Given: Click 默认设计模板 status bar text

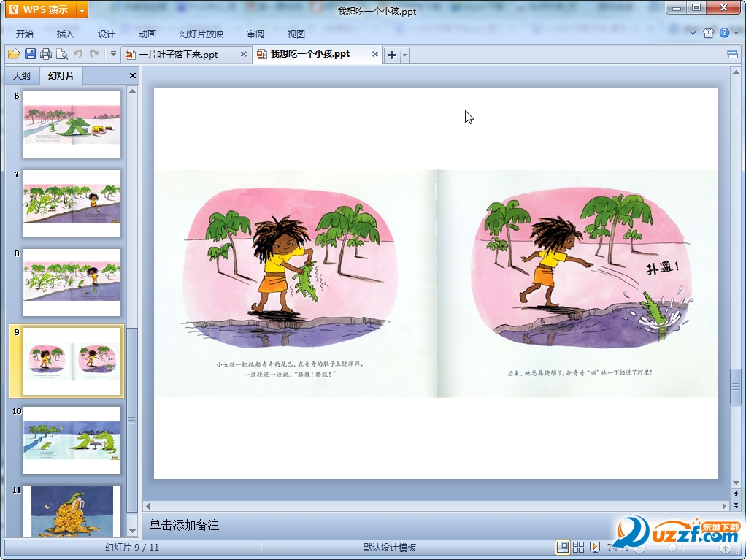Looking at the screenshot, I should [x=390, y=547].
